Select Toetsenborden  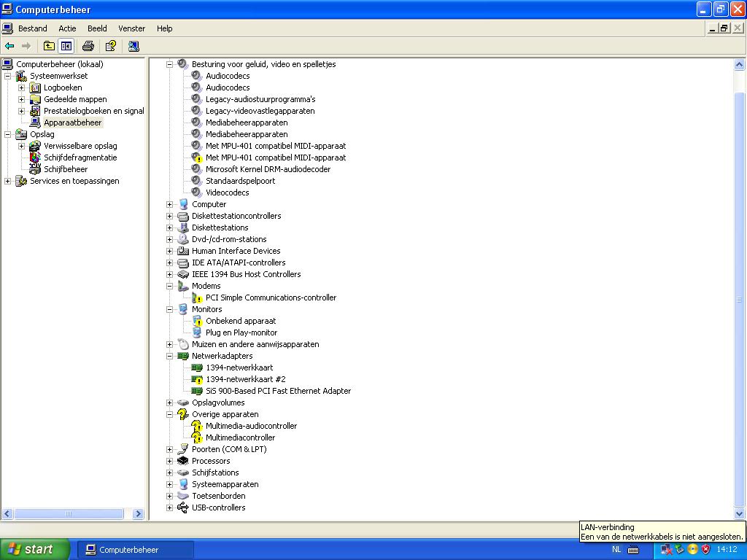click(219, 496)
